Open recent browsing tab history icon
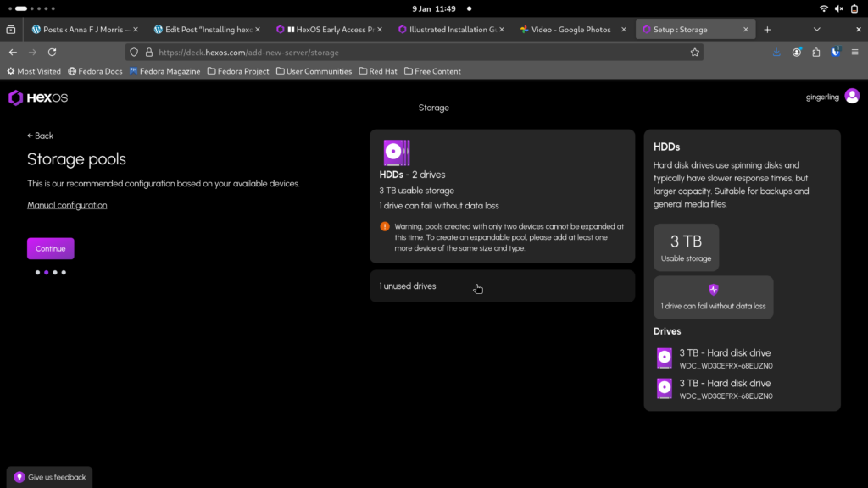Image resolution: width=868 pixels, height=488 pixels. [10, 30]
